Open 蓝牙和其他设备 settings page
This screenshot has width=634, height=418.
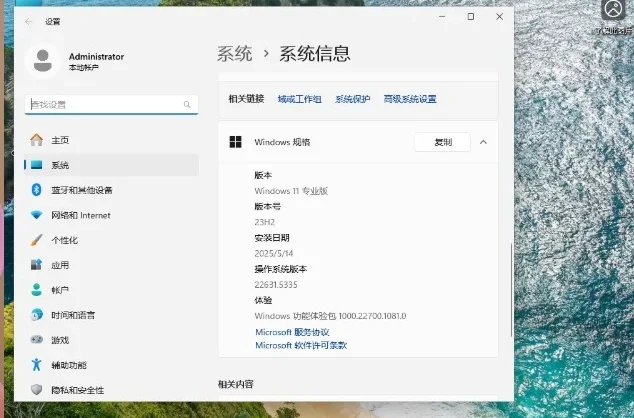coord(111,190)
